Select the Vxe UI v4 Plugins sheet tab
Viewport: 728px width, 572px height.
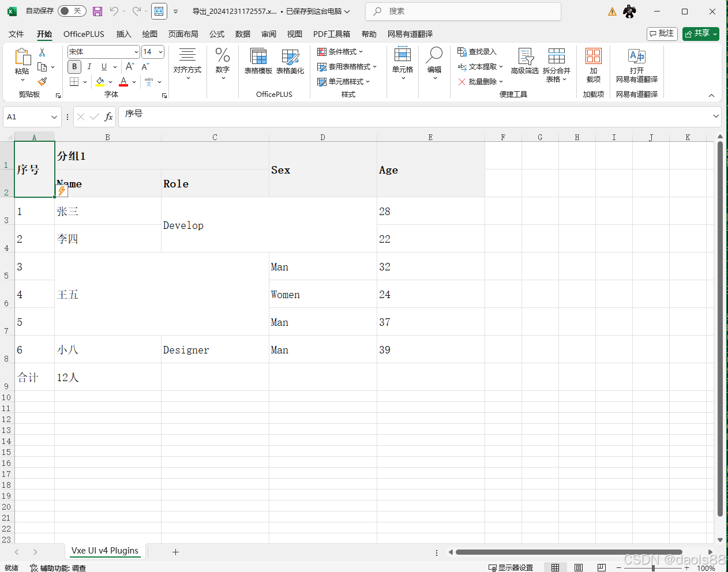coord(104,551)
